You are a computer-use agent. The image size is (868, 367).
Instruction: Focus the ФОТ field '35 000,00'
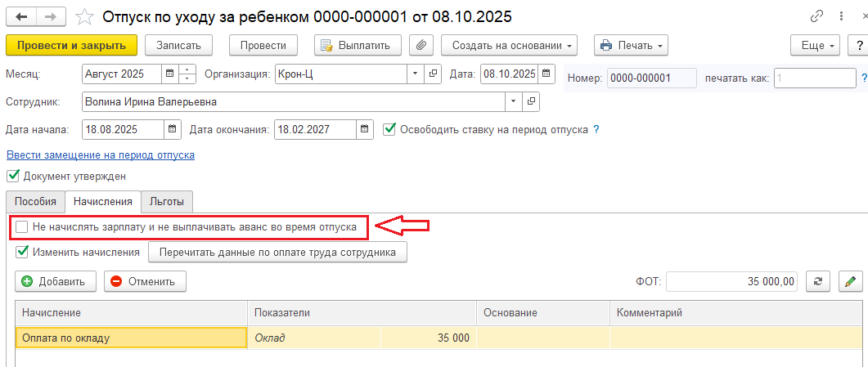pos(732,281)
